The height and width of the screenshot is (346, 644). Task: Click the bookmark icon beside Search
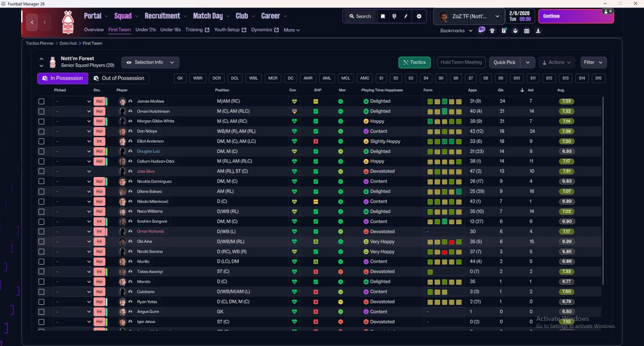click(x=383, y=16)
